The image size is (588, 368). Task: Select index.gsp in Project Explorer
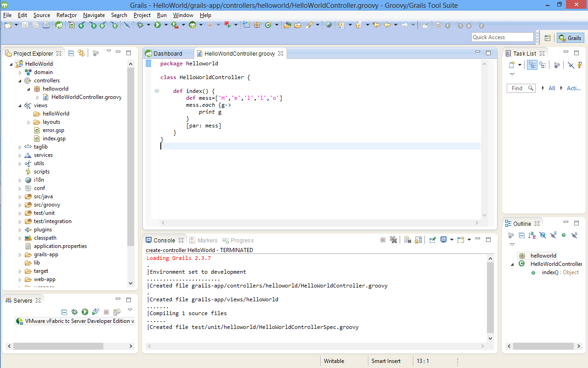[54, 138]
